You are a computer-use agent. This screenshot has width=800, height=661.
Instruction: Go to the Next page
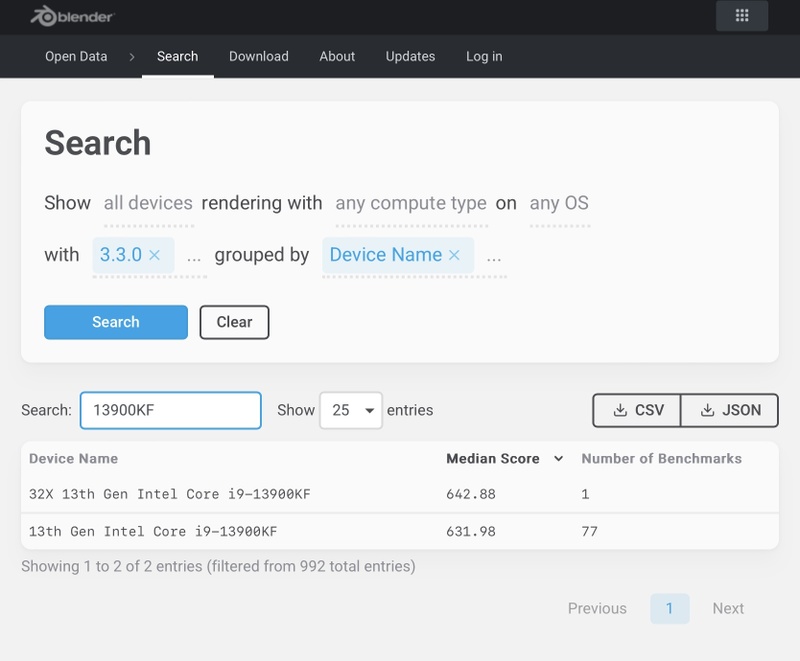(x=728, y=608)
